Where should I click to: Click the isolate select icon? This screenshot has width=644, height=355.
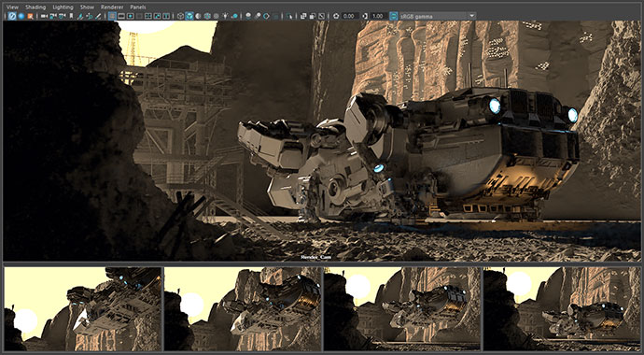[290, 16]
